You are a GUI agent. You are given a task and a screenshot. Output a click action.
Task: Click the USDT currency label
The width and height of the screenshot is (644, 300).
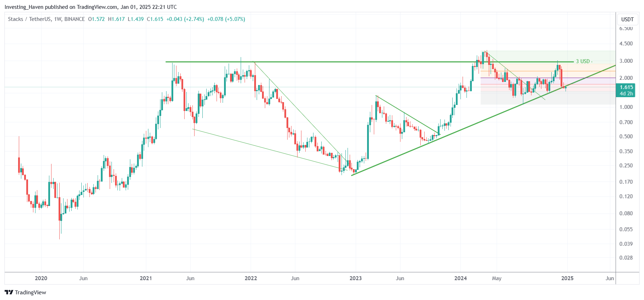[x=627, y=19]
